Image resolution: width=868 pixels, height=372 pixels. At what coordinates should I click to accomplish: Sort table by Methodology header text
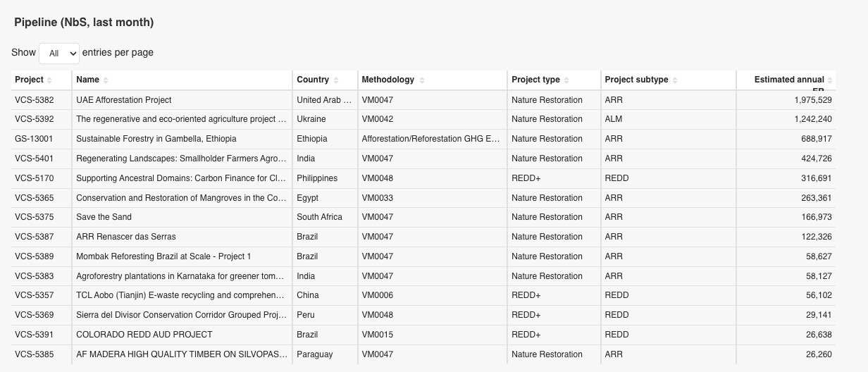click(x=387, y=80)
